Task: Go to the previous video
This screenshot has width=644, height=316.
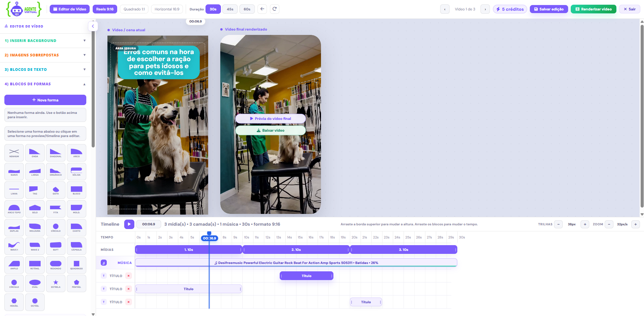Action: click(445, 9)
